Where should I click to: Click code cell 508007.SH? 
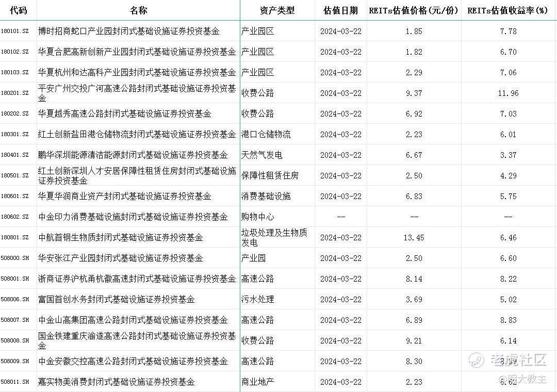click(x=14, y=319)
